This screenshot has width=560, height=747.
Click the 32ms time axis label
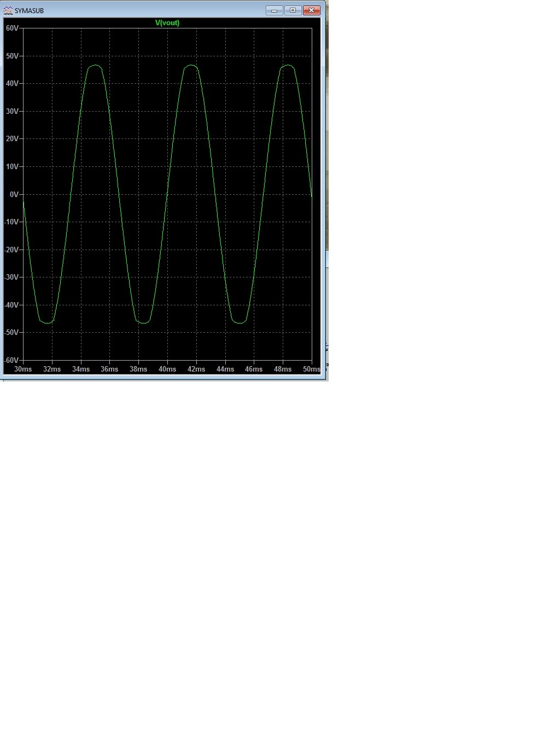click(x=52, y=369)
